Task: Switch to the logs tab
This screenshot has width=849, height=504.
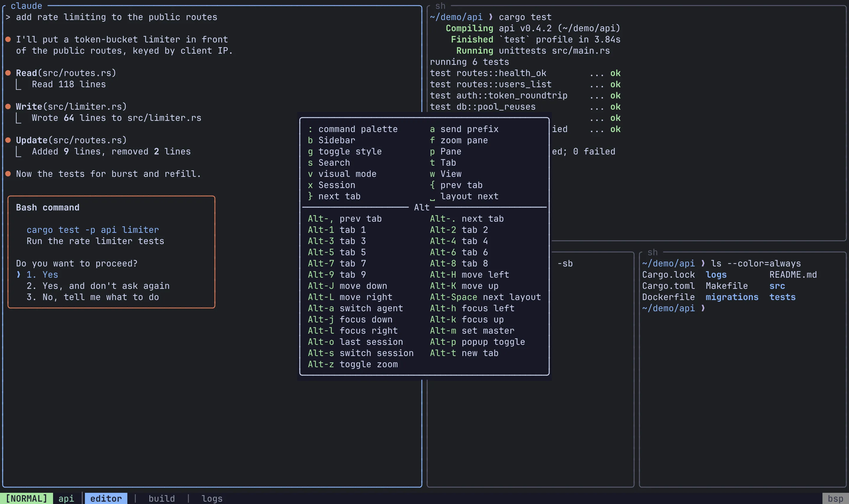Action: pos(212,498)
